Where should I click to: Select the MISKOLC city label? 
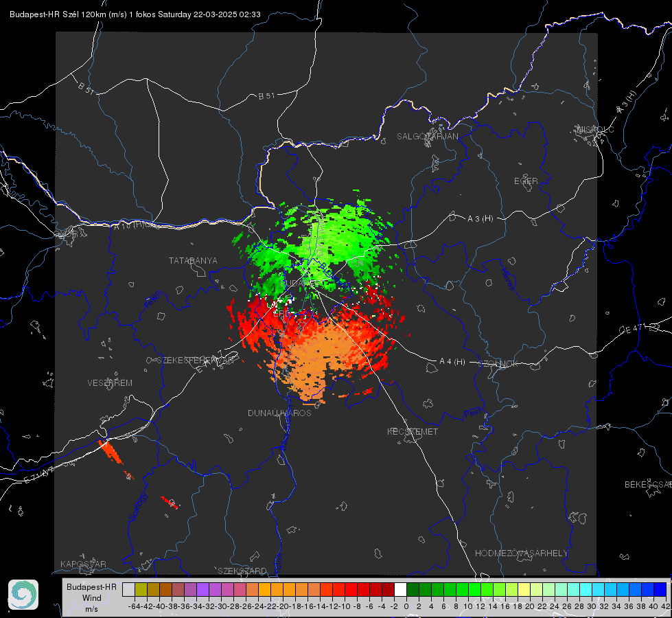coord(595,129)
